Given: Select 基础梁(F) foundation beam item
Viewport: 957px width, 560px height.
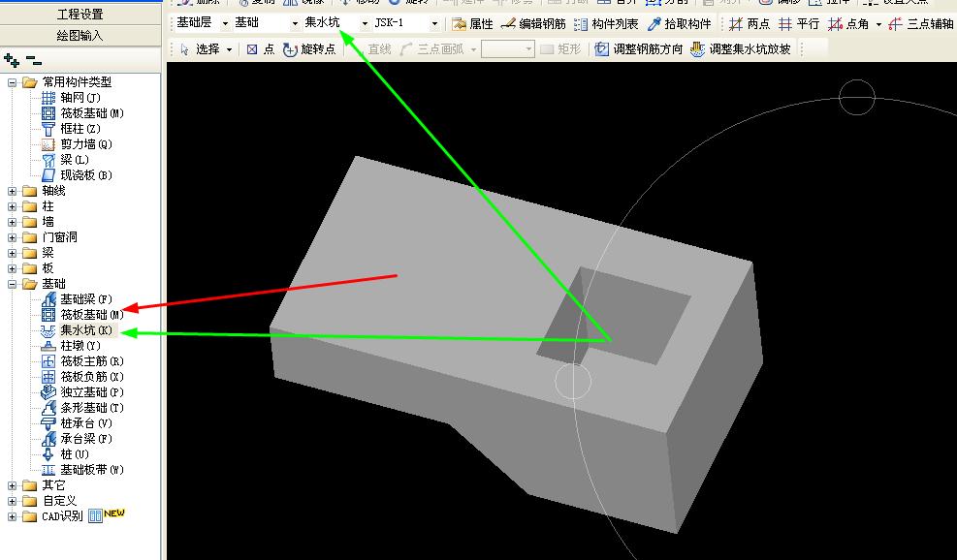Looking at the screenshot, I should coord(78,299).
